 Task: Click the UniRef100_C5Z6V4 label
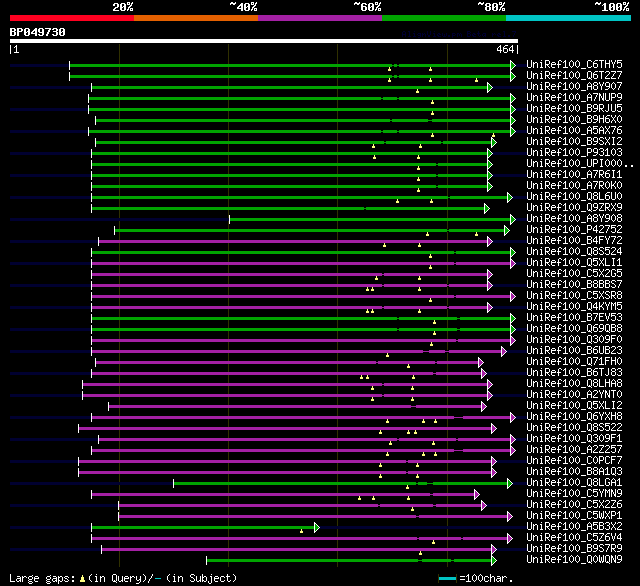[x=574, y=538]
